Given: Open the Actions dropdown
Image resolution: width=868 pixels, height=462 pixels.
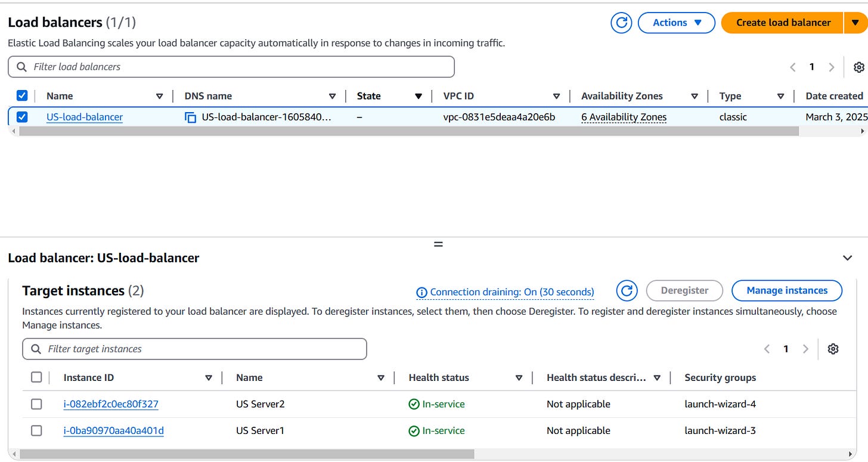Looking at the screenshot, I should [677, 22].
